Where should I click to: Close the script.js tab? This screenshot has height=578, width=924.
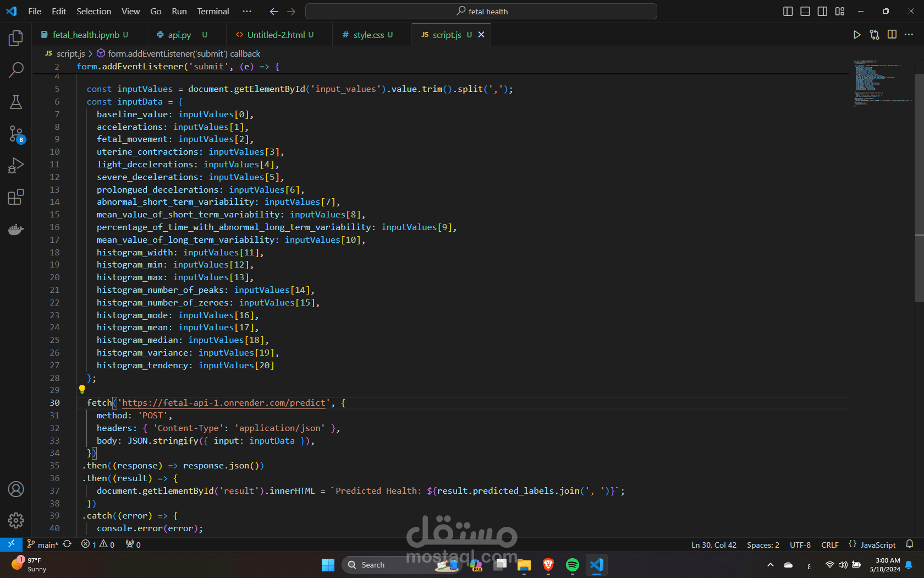click(x=481, y=35)
